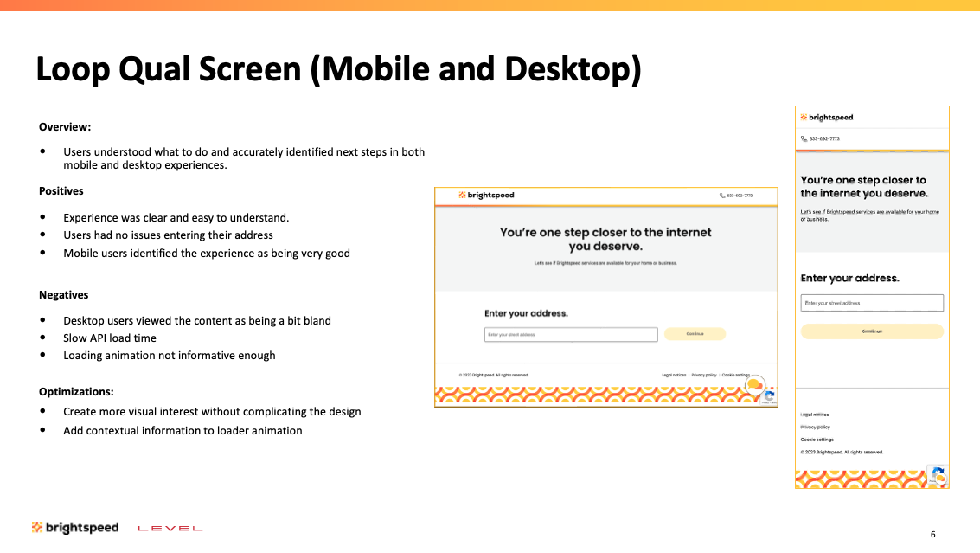Click the address input field in the desktop mockup
The image size is (980, 553).
571,335
